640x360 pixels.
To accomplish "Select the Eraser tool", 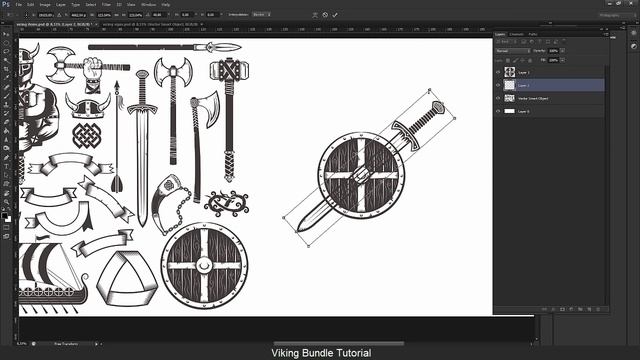I will [x=6, y=122].
